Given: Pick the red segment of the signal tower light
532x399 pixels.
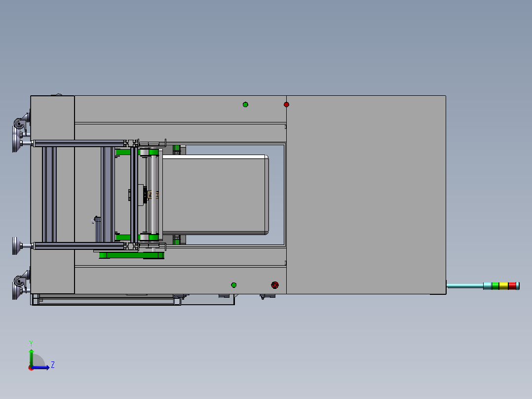Looking at the screenshot, I should point(512,286).
